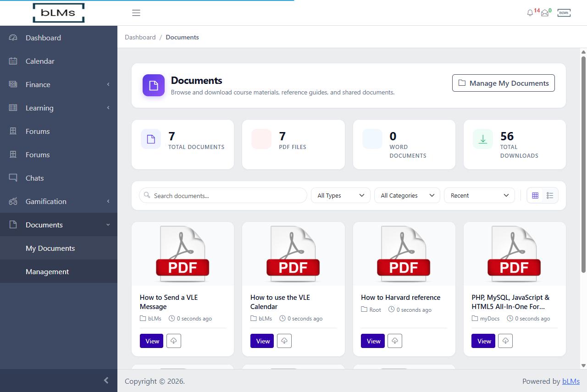Click the How to Harvard reference PDF thumbnail

tap(404, 254)
